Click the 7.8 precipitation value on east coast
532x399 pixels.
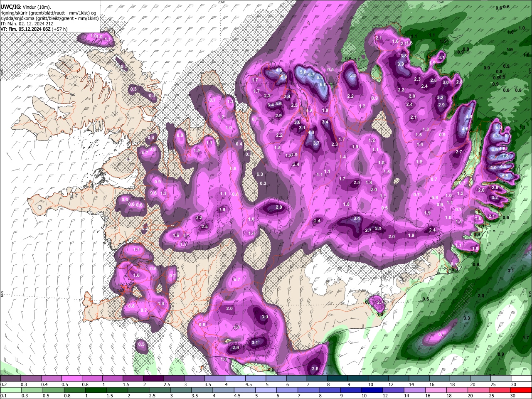coord(505,156)
